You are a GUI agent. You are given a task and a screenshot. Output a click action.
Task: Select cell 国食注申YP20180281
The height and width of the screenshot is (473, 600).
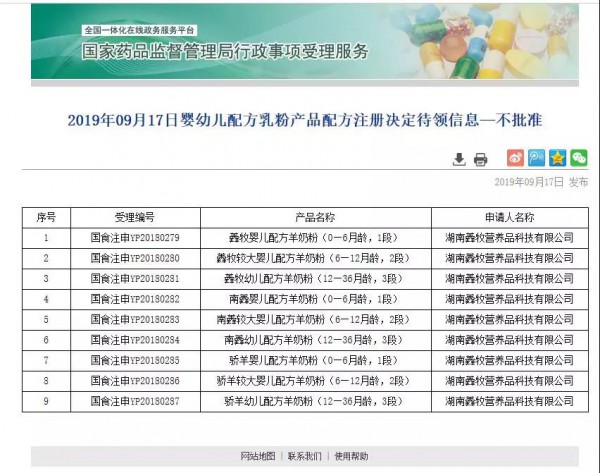click(135, 279)
